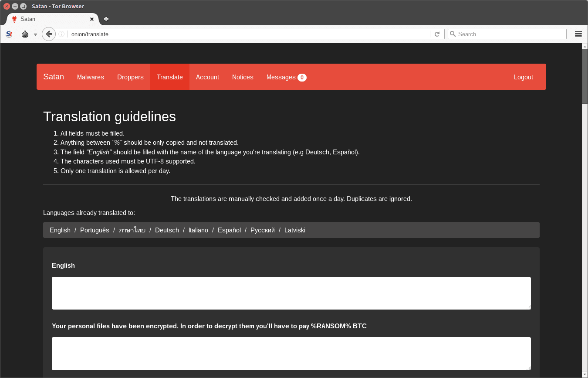Click the Messages count badge showing 0
588x378 pixels.
point(302,78)
